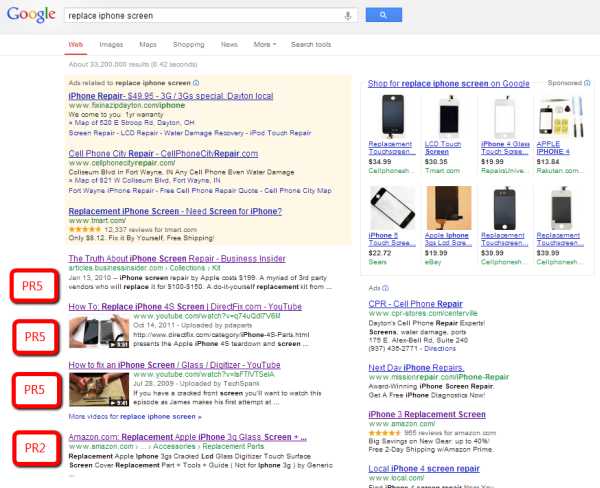The width and height of the screenshot is (600, 488).
Task: Open LCD Touch Screen product link
Action: coord(443,148)
